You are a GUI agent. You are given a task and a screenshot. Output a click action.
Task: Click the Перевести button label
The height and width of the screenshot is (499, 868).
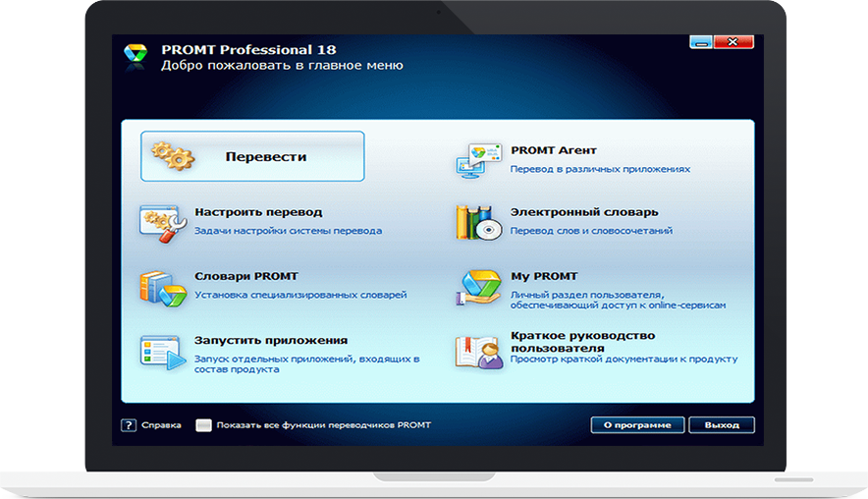click(x=266, y=157)
